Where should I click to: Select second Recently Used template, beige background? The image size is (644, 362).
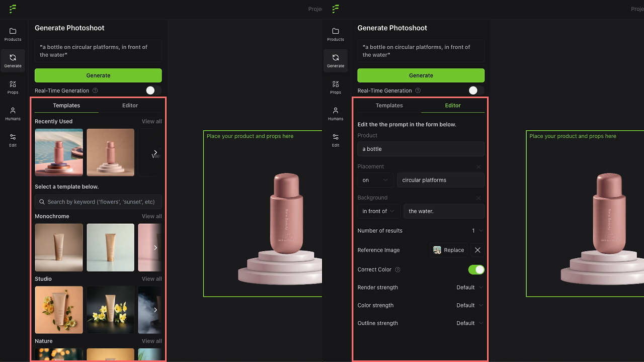(x=111, y=152)
